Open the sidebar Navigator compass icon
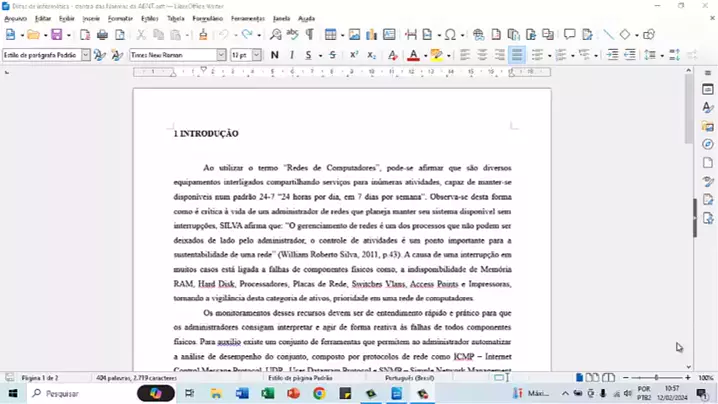Viewport: 718px width, 404px height. click(x=708, y=144)
